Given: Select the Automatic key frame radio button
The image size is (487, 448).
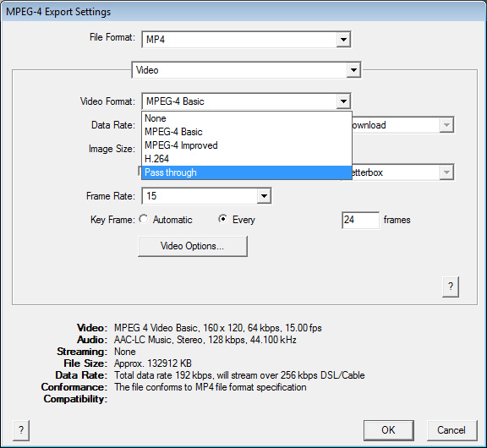Looking at the screenshot, I should coord(143,219).
